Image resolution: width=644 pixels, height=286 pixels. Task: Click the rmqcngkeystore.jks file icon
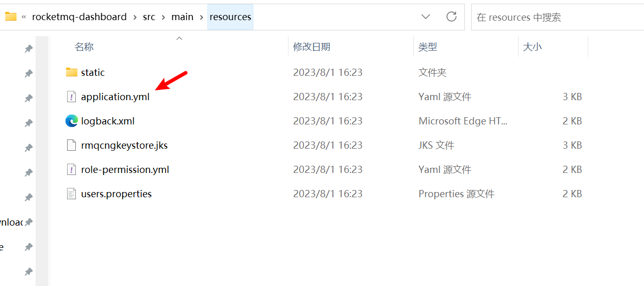[x=72, y=145]
